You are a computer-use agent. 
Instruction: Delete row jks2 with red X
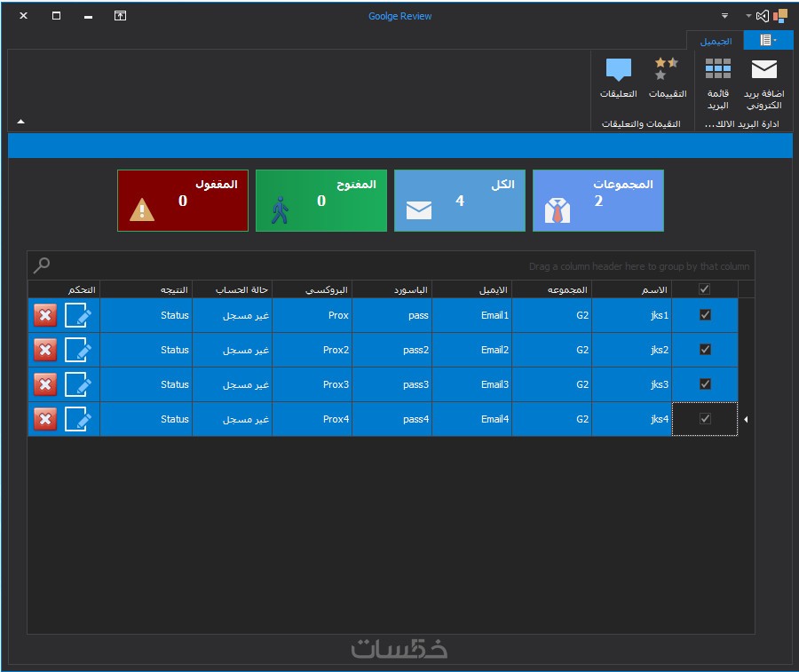[x=45, y=350]
